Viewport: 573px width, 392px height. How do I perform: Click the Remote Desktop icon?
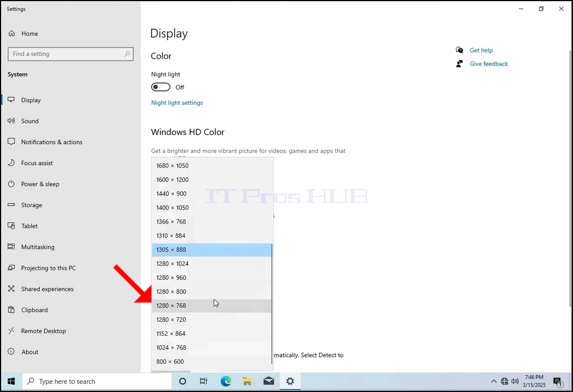pyautogui.click(x=11, y=331)
